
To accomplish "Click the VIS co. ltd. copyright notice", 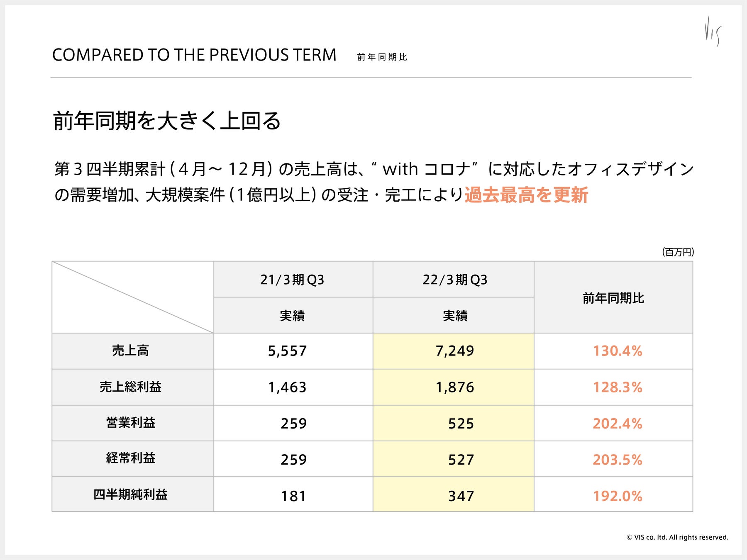I will (677, 537).
